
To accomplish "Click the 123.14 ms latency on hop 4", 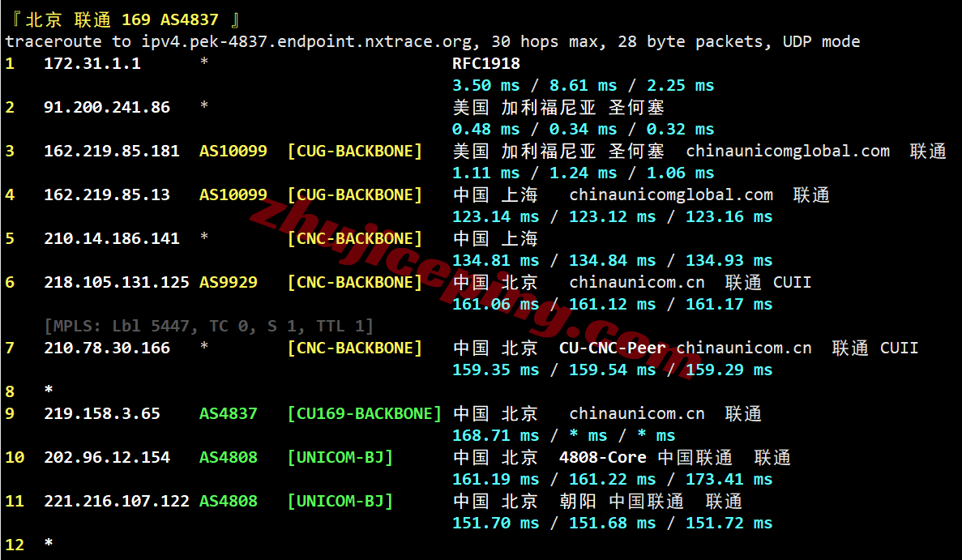I will point(496,216).
